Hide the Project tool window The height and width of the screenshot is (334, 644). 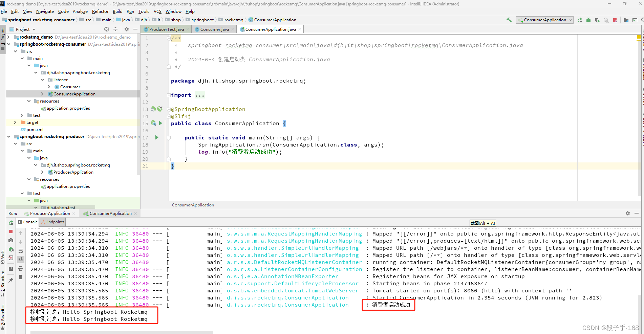point(135,29)
